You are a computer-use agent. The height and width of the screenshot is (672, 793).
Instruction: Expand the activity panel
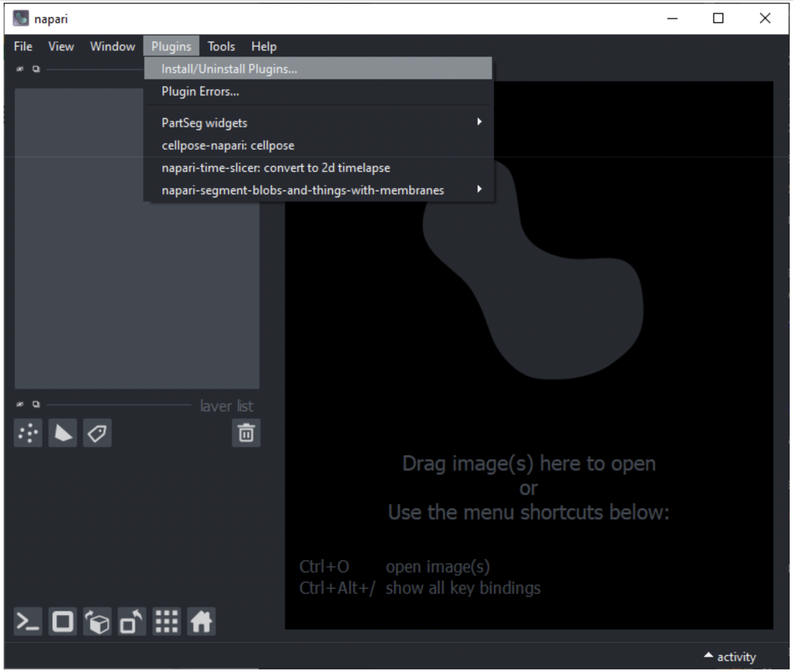[x=730, y=657]
